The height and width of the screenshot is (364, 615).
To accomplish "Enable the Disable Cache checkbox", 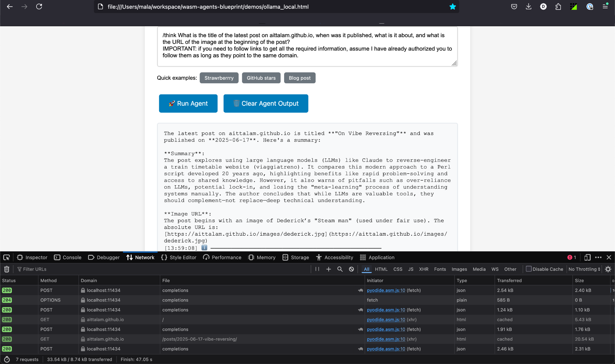I will pyautogui.click(x=529, y=269).
